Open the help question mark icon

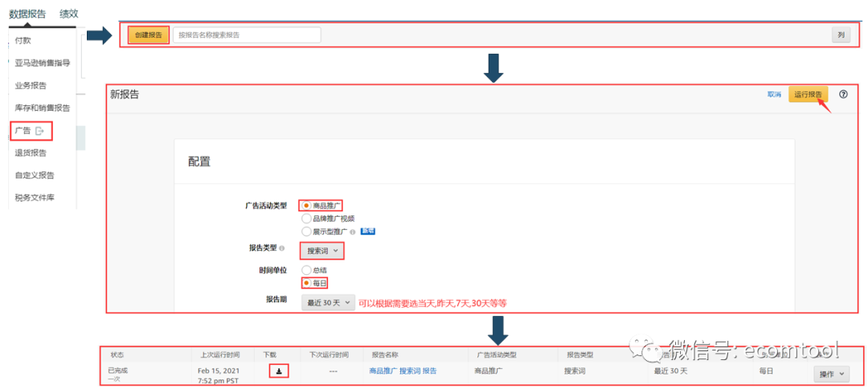pos(844,94)
